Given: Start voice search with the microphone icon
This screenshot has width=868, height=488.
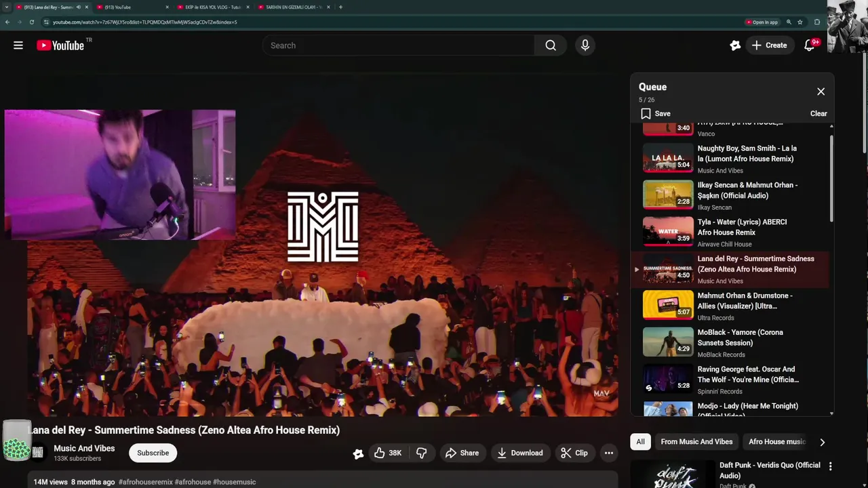Looking at the screenshot, I should (585, 45).
